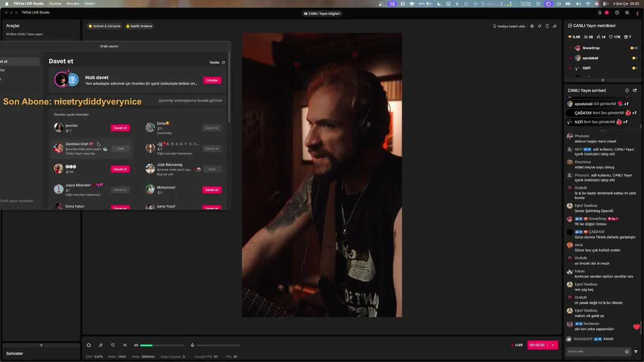
Task: Refresh the invite list with Yenile icon
Action: coord(223,63)
